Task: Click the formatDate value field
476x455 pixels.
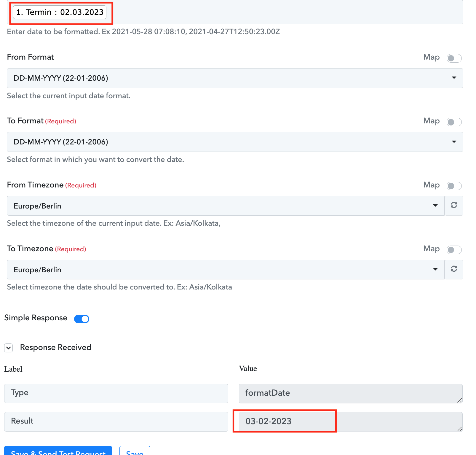Action: [350, 393]
